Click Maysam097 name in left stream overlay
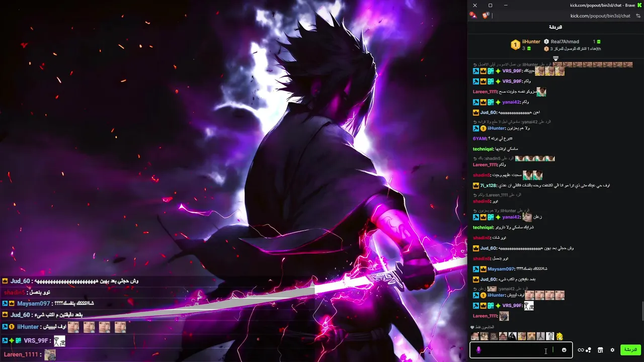644x362 pixels. click(34, 304)
